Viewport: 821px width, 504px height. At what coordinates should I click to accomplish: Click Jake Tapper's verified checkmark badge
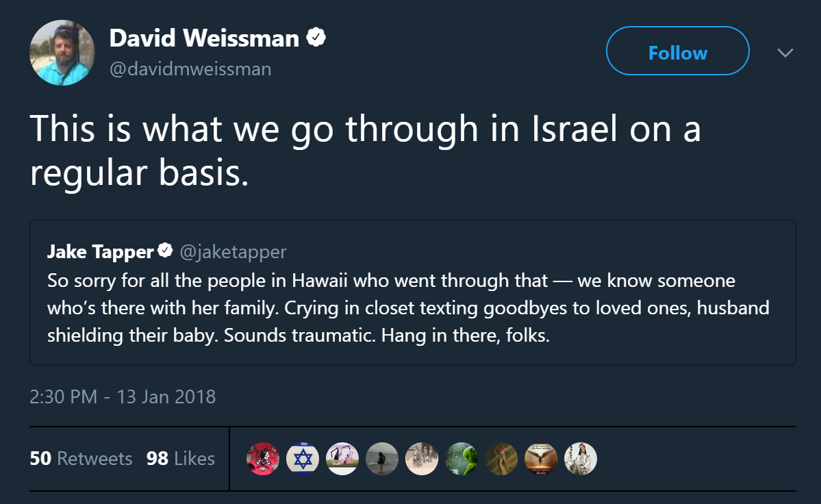point(165,250)
